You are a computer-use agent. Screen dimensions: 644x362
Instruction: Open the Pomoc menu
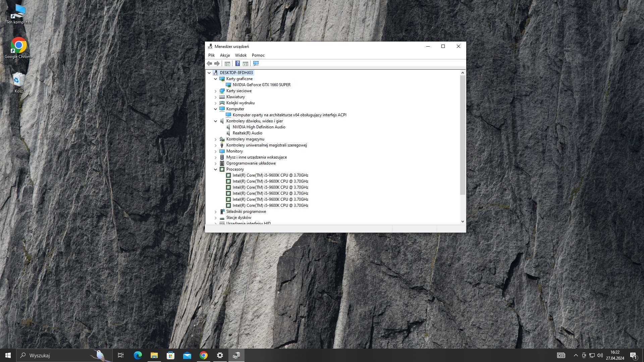(258, 55)
